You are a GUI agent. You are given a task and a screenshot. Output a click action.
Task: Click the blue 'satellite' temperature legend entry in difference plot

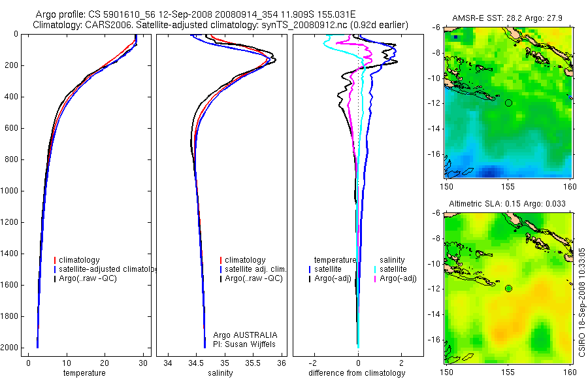325,269
